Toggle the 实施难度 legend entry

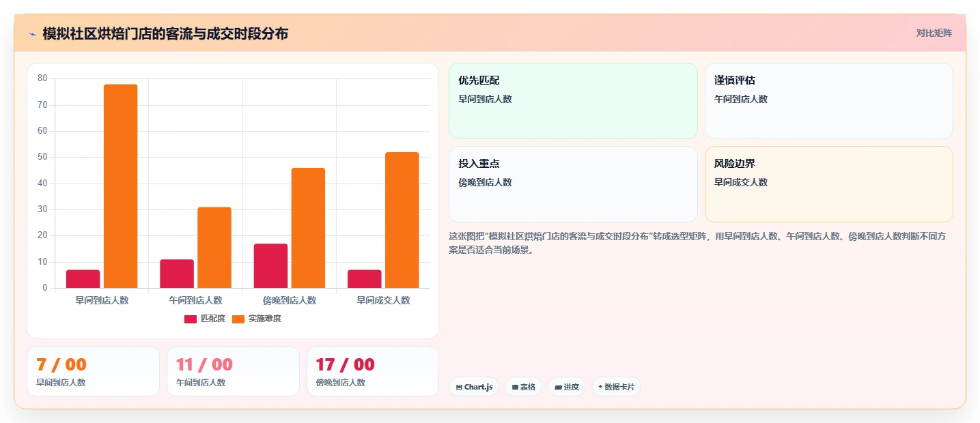coord(257,319)
